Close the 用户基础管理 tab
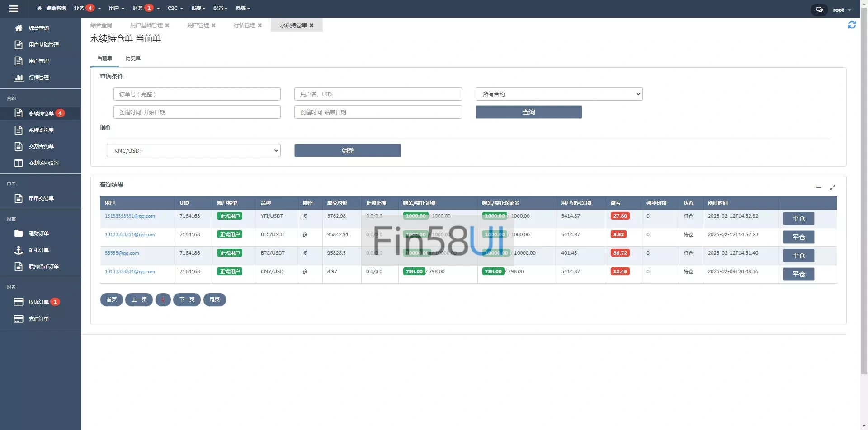 167,25
